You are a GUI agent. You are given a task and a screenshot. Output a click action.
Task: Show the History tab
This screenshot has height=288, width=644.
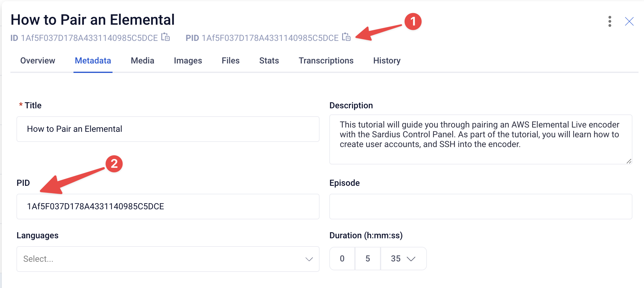387,60
